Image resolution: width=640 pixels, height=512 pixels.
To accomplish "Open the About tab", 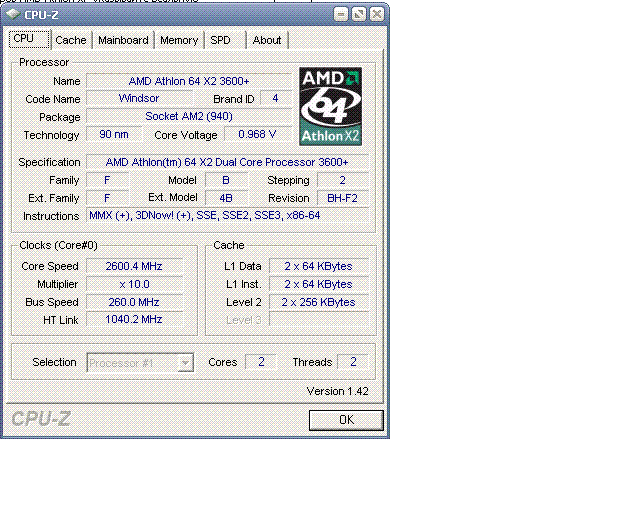I will pos(267,40).
